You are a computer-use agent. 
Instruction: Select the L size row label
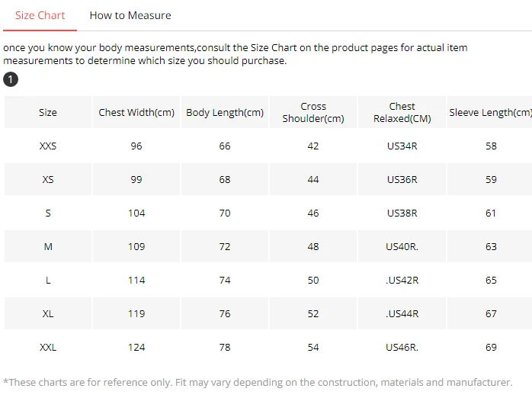coord(48,280)
